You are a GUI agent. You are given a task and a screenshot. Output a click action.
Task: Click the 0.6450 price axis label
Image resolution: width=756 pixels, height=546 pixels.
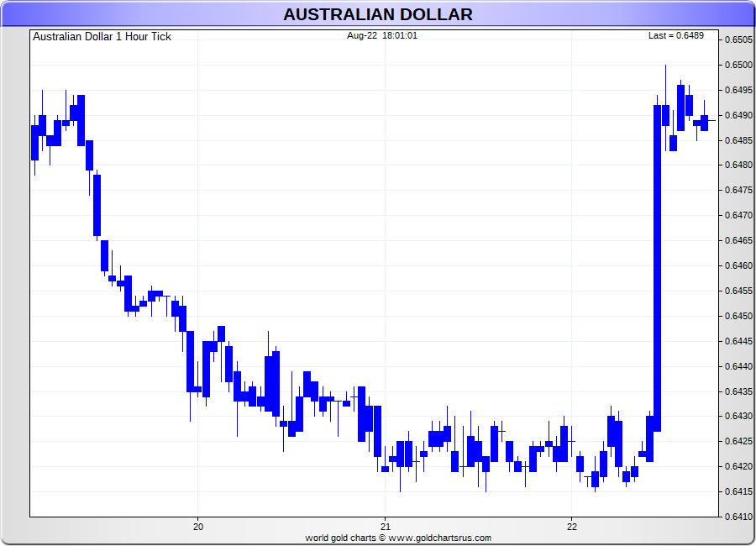click(x=738, y=316)
